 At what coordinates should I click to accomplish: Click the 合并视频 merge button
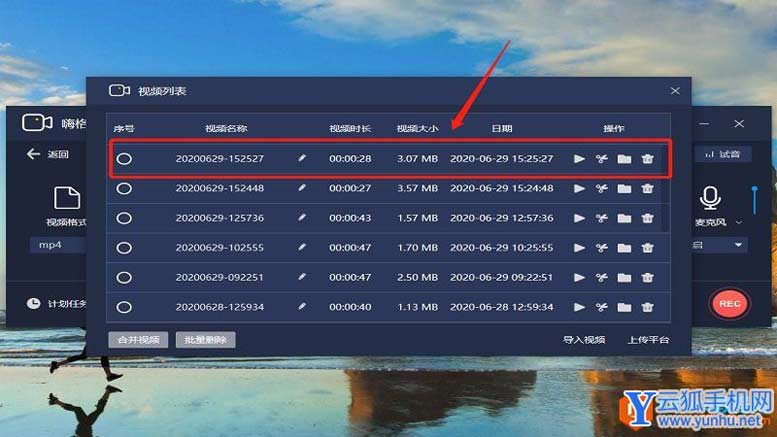click(138, 340)
